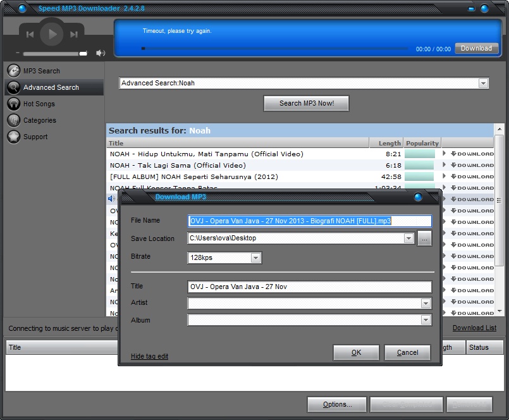Confirm download with OK
The width and height of the screenshot is (509, 420).
point(356,352)
